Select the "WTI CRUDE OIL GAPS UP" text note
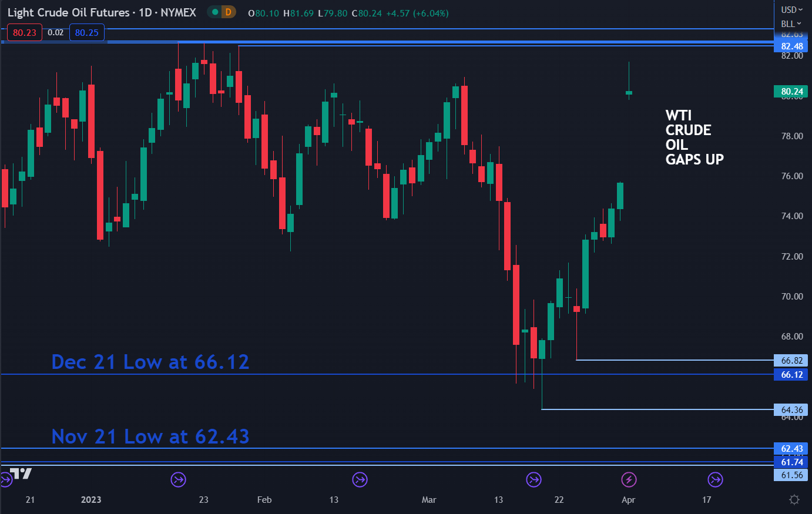Screen dimensions: 812x514 coord(694,137)
